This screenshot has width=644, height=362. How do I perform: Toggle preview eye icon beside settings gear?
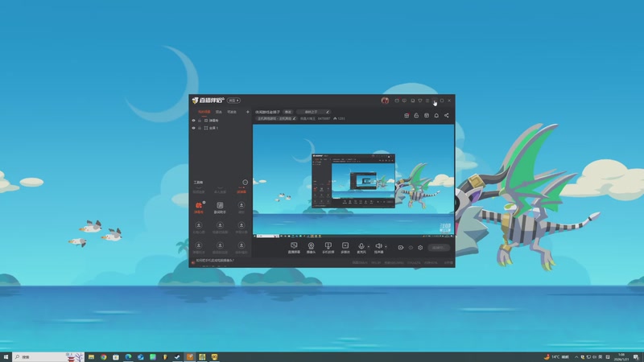411,248
